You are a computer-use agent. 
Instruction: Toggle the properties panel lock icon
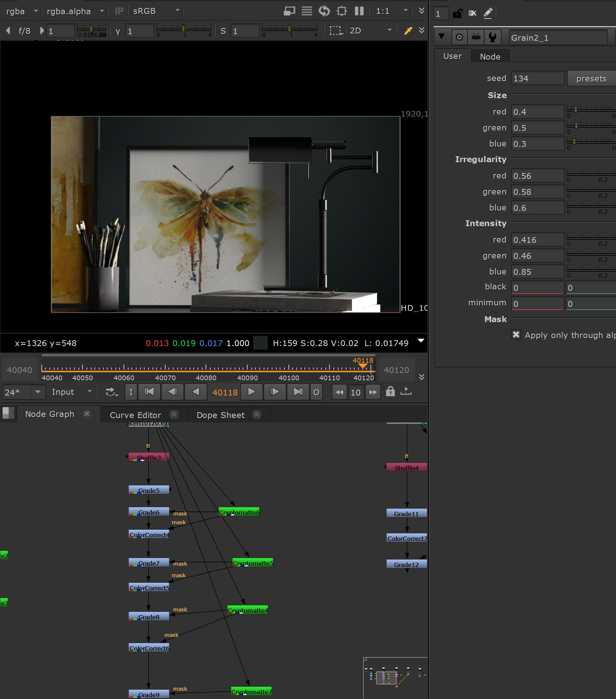tap(457, 13)
